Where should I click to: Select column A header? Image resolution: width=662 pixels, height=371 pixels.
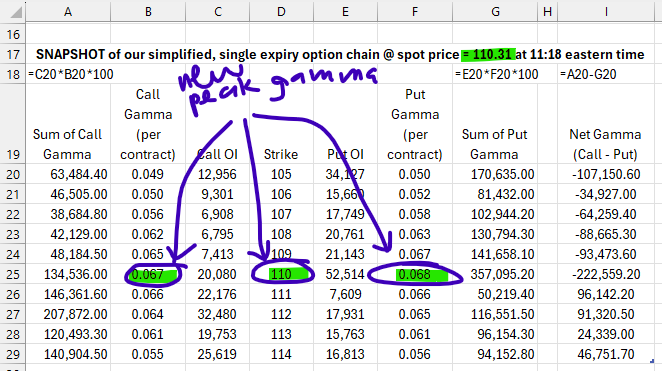(x=68, y=11)
